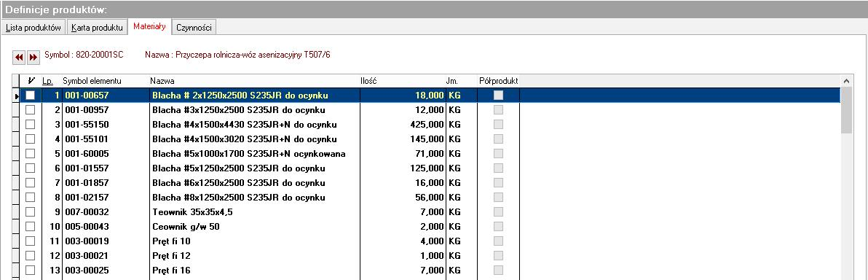Open the Lista produktów tab
This screenshot has width=868, height=280.
tap(33, 27)
